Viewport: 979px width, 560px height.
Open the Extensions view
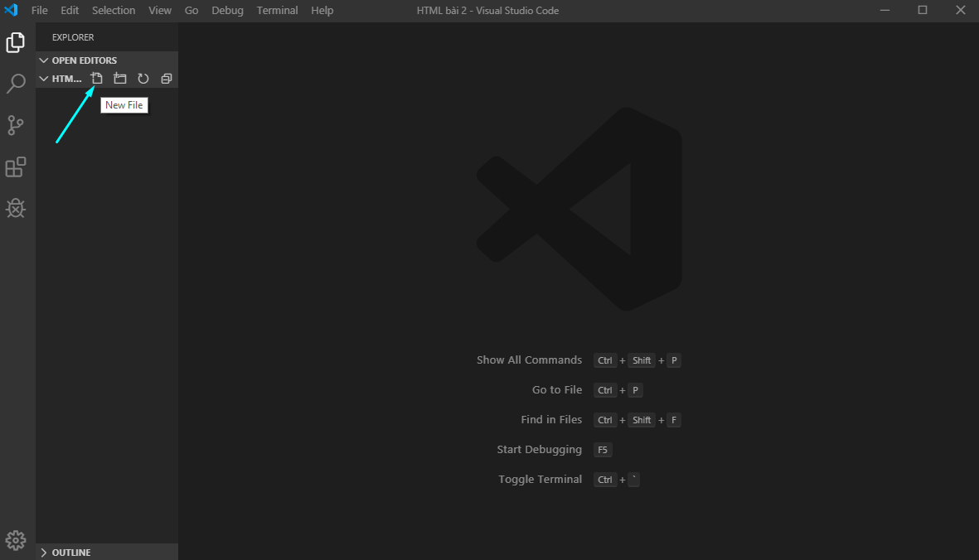point(16,167)
